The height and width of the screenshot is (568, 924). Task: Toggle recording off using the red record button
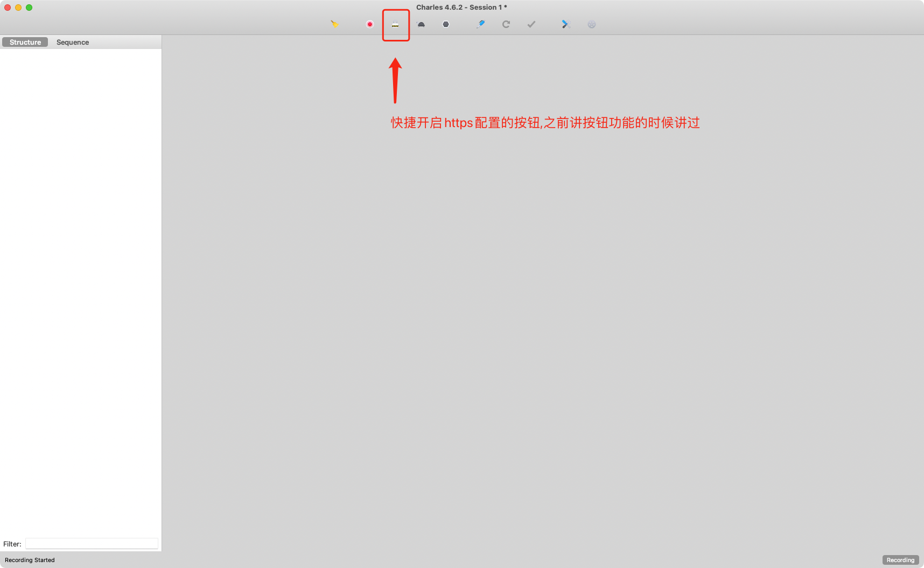(369, 24)
